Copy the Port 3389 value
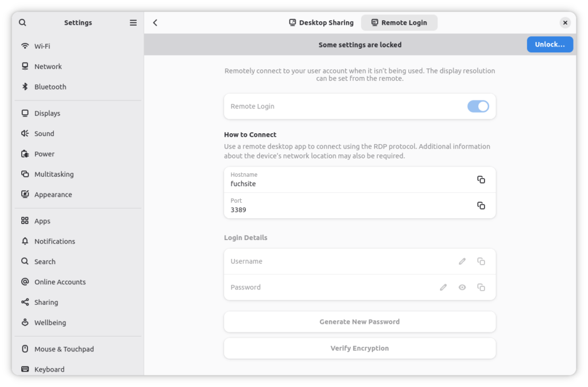 pos(481,206)
